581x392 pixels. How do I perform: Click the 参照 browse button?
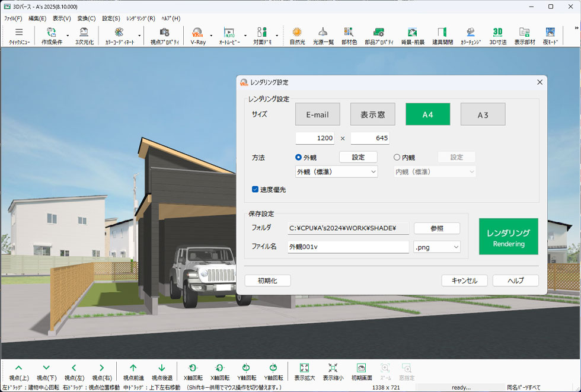click(x=437, y=228)
